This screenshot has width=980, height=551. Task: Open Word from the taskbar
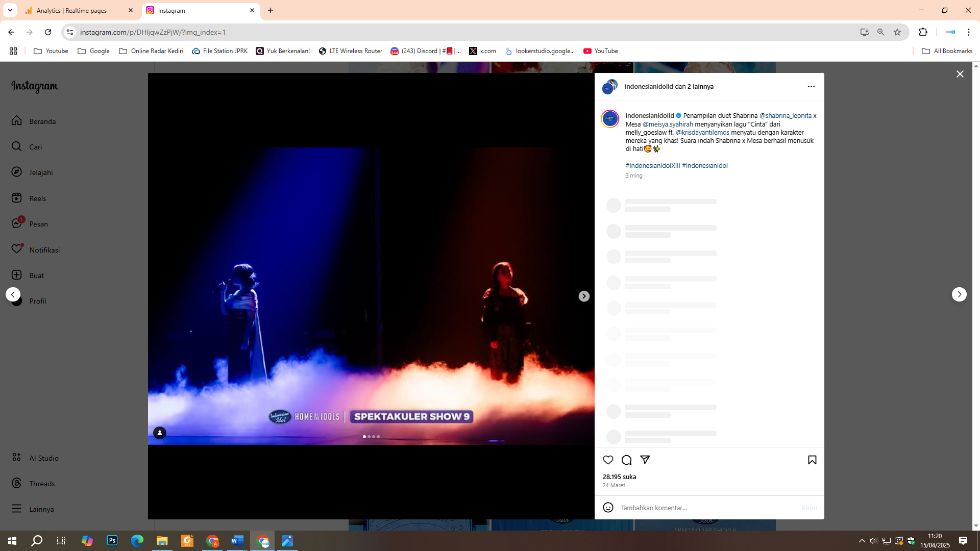tap(237, 541)
